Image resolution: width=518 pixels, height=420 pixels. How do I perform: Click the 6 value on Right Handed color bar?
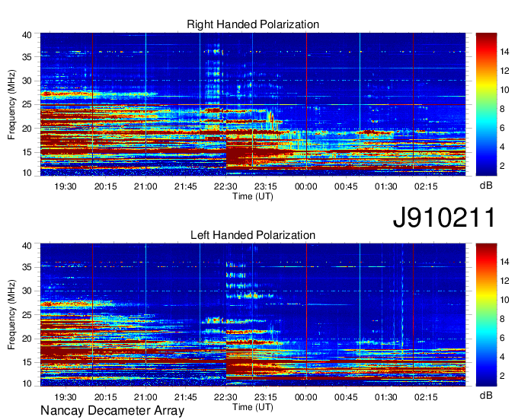point(503,128)
